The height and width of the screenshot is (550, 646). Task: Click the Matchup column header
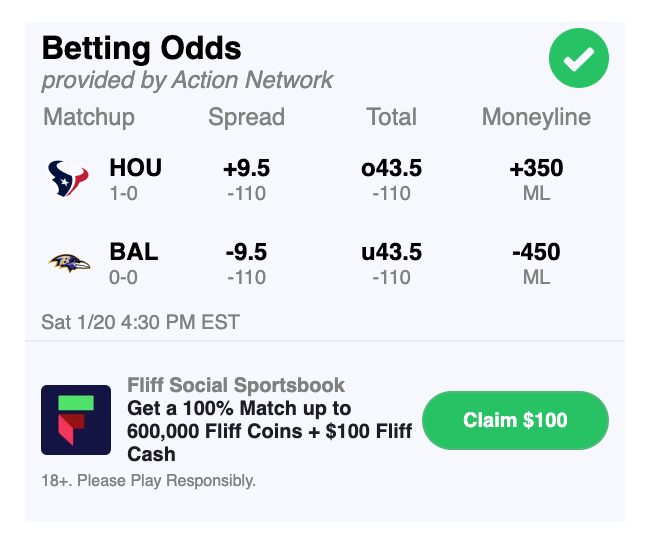pos(89,117)
